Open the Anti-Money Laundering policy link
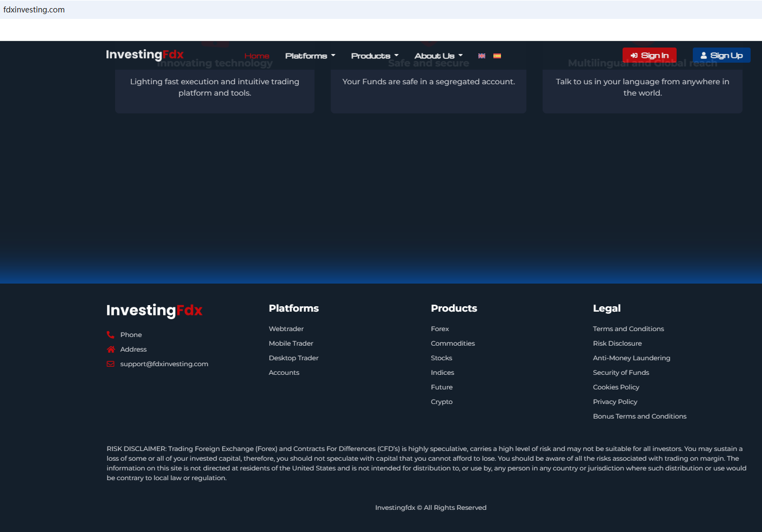Image resolution: width=762 pixels, height=532 pixels. pyautogui.click(x=631, y=358)
